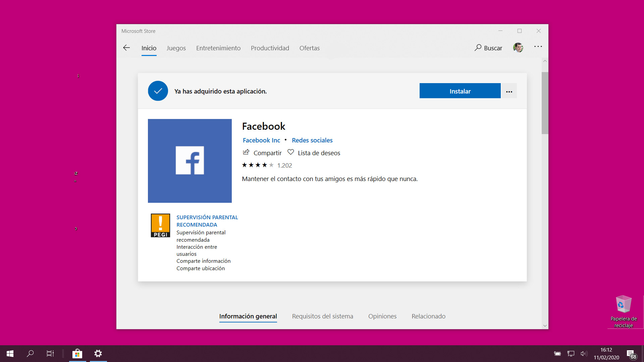Image resolution: width=644 pixels, height=362 pixels.
Task: Click the blue purchased checkmark icon
Action: [x=158, y=91]
